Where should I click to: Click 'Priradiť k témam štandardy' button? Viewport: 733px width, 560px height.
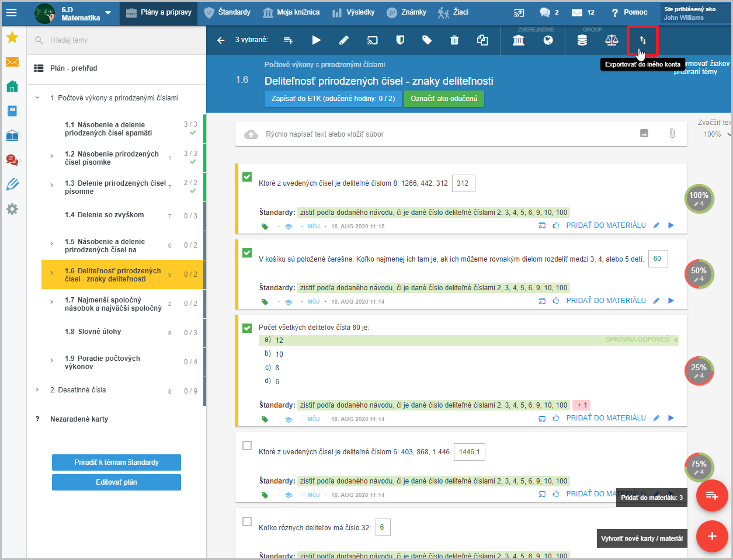(116, 462)
